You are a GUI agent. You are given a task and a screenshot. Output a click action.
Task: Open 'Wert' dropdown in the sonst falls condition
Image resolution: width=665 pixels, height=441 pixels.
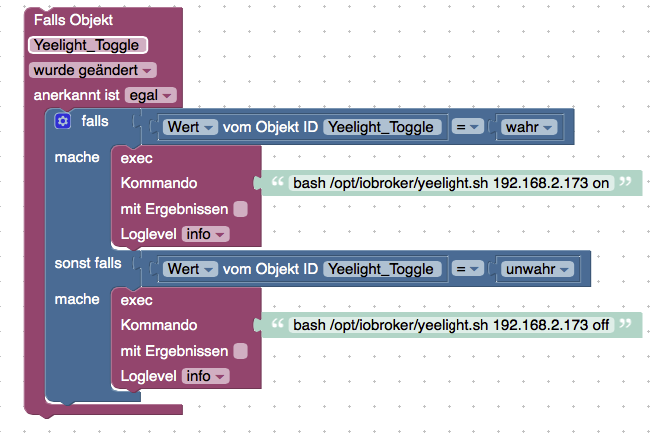pyautogui.click(x=190, y=269)
